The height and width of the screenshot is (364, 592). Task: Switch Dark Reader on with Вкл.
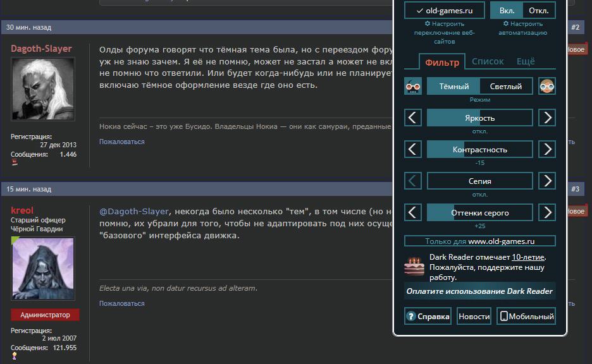pos(507,11)
